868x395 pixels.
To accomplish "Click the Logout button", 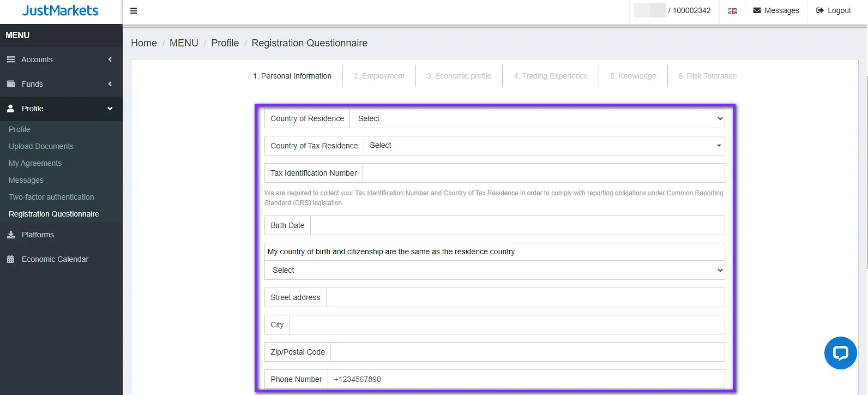I will click(833, 11).
